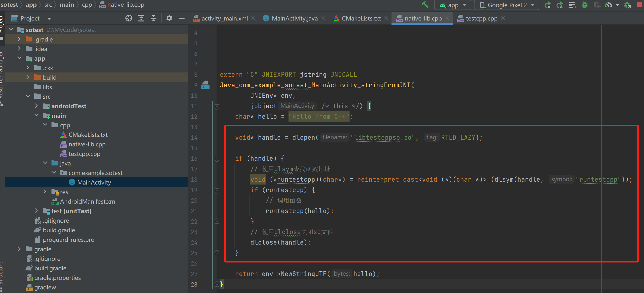Close the native-lib.cpp tab

tap(447, 18)
